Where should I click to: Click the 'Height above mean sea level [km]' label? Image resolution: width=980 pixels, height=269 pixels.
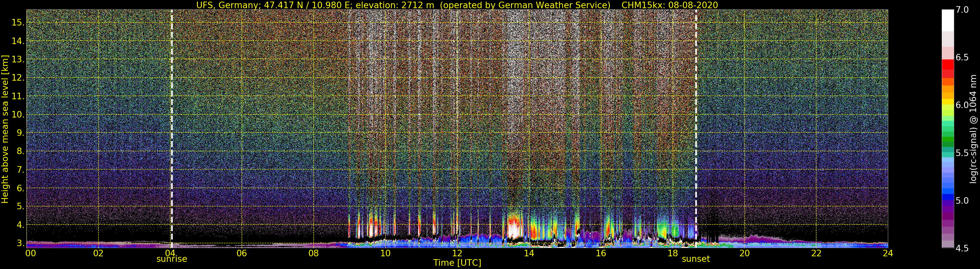click(x=5, y=129)
